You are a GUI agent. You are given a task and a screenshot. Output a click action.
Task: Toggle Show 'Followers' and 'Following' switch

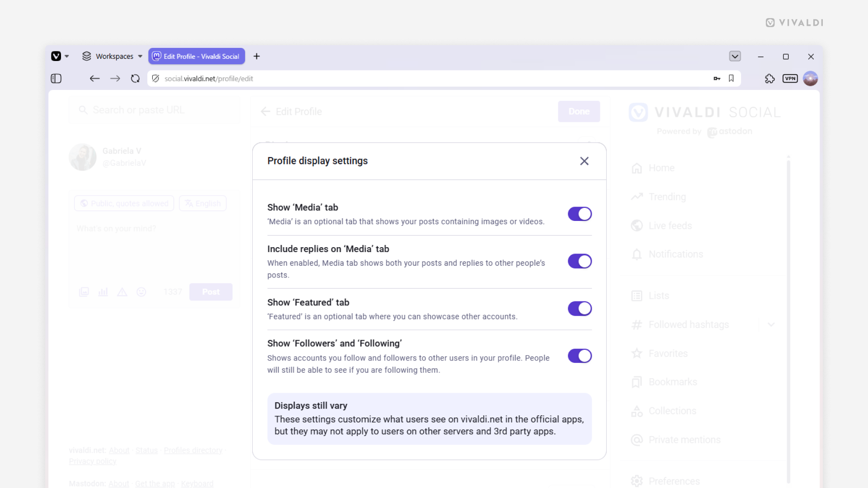click(580, 356)
